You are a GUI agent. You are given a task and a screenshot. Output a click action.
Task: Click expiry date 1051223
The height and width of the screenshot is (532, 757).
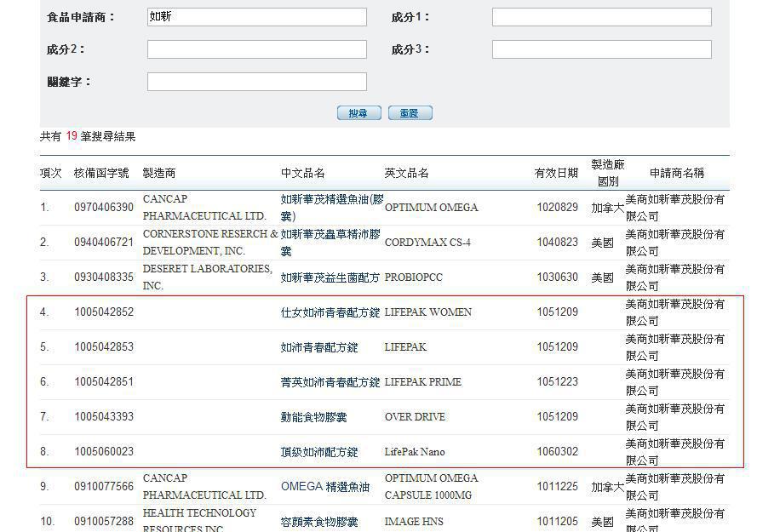557,381
